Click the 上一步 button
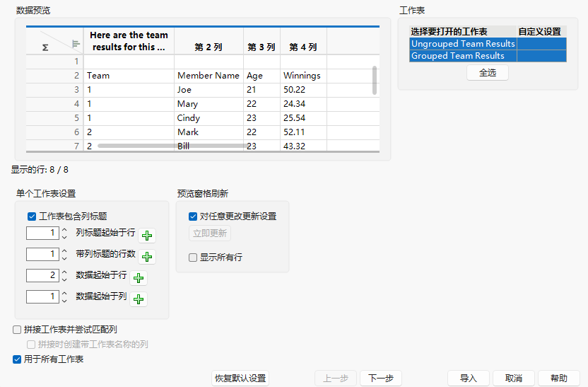588x387 pixels. (336, 378)
